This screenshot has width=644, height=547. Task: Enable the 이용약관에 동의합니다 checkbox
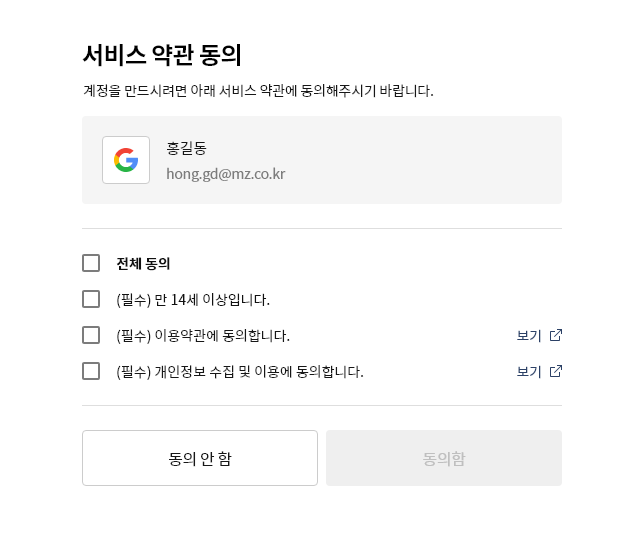pos(91,335)
